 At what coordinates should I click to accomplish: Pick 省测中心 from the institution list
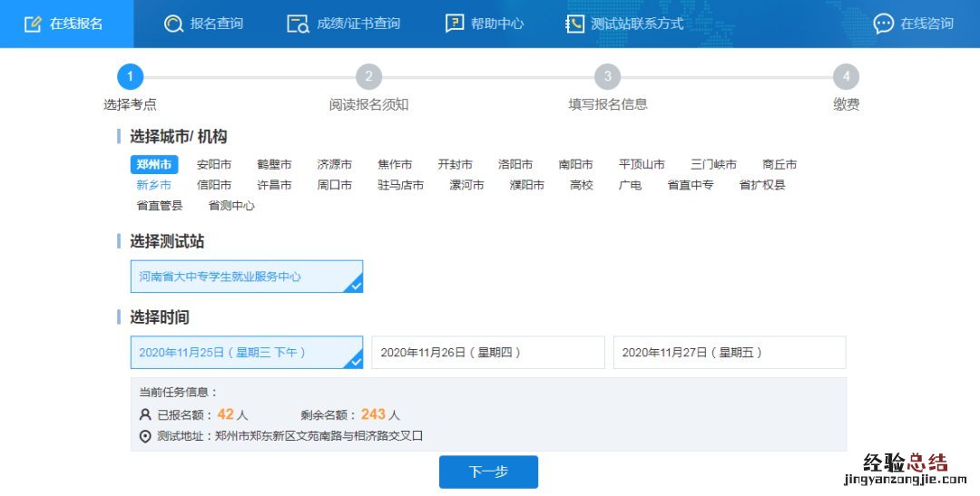point(231,206)
